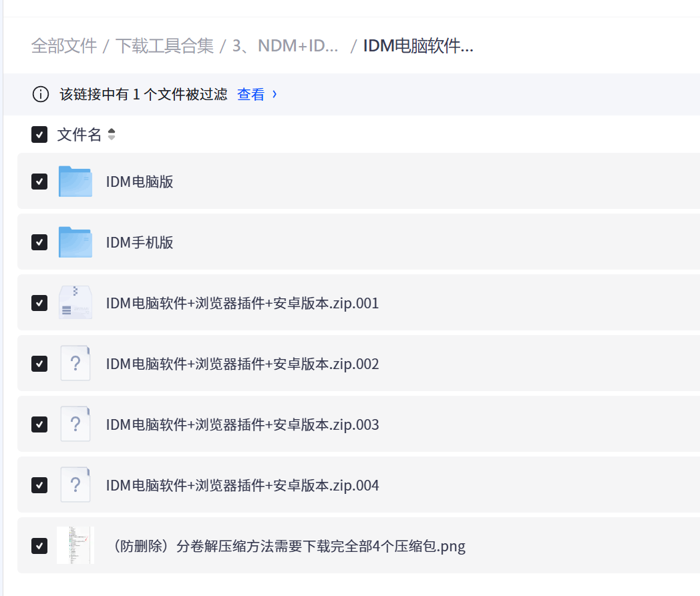This screenshot has width=700, height=596.
Task: Toggle the select-all checkbox beside 文件名
Action: (x=39, y=134)
